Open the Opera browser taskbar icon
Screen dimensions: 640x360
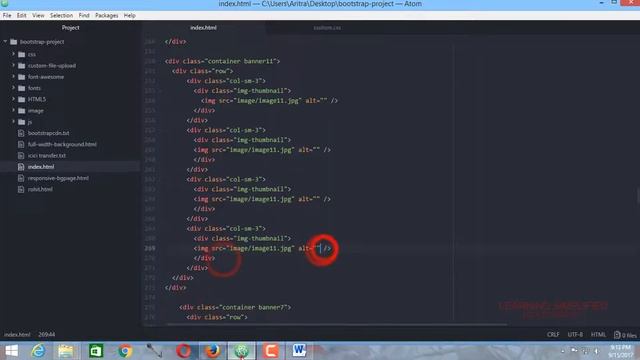183,351
